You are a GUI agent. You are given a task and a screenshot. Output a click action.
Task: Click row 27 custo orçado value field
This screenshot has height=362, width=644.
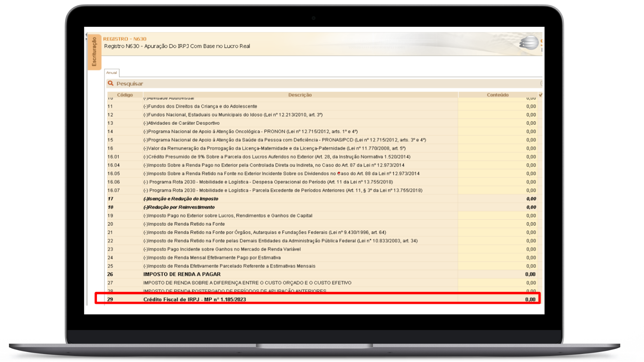tap(497, 283)
